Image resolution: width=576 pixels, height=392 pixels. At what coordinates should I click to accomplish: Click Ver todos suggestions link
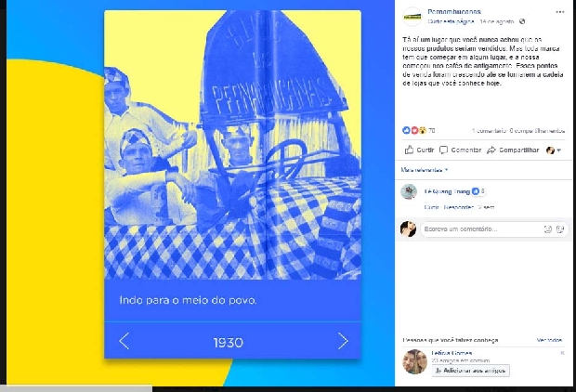click(x=549, y=340)
